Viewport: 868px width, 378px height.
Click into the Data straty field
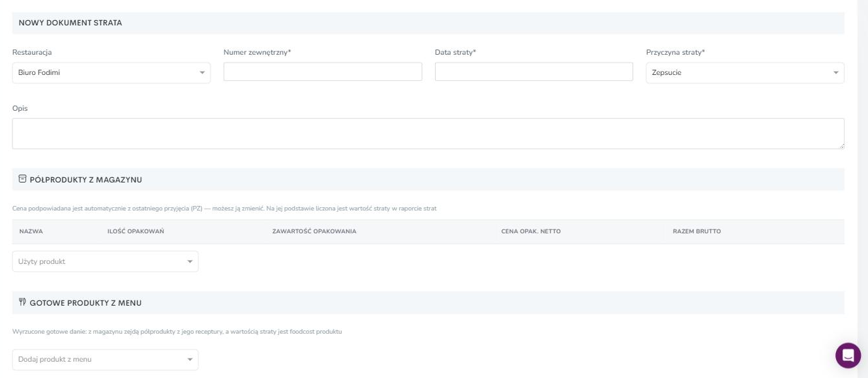tap(534, 72)
